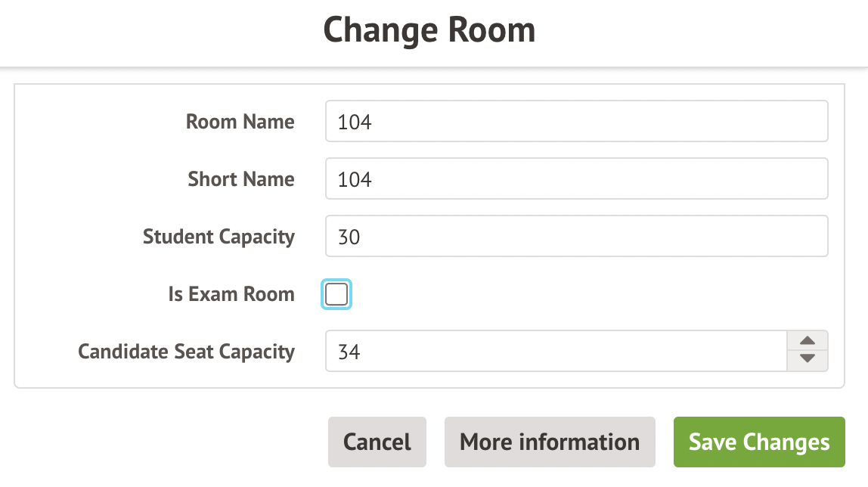Click the Room Name input field
Screen dimensions: 868x487
[x=576, y=122]
